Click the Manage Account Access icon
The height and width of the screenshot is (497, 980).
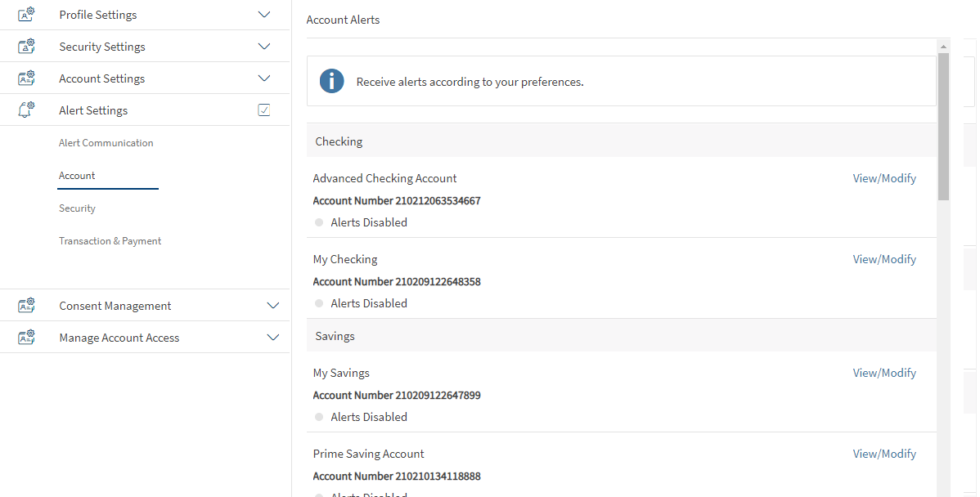click(26, 338)
